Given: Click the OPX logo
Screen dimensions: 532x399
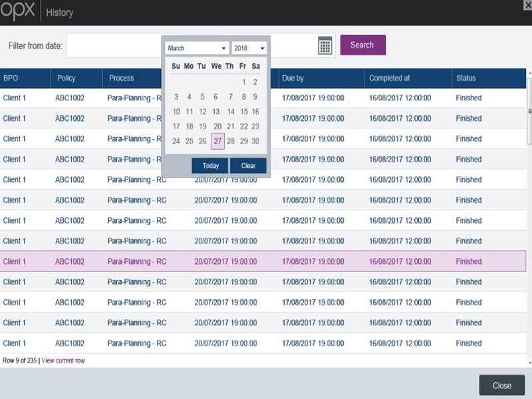Looking at the screenshot, I should coord(18,11).
